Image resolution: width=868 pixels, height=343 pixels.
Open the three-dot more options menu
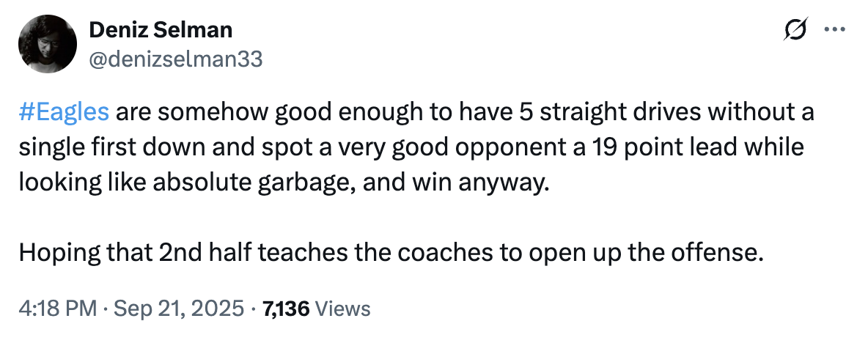[x=835, y=29]
